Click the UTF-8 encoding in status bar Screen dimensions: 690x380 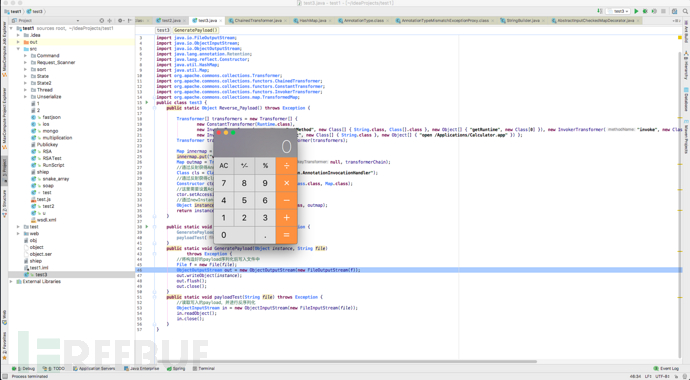point(663,376)
